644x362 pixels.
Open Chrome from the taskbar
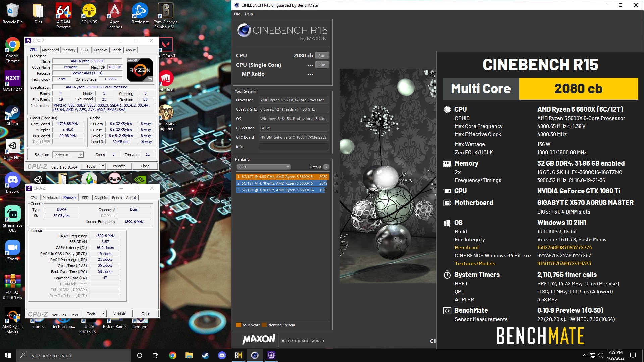tap(172, 355)
